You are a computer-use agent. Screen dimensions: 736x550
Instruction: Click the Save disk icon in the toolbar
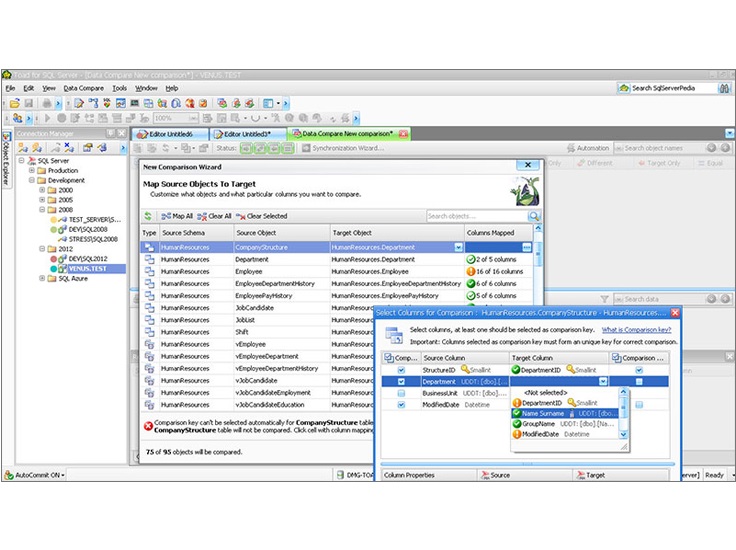(29, 103)
